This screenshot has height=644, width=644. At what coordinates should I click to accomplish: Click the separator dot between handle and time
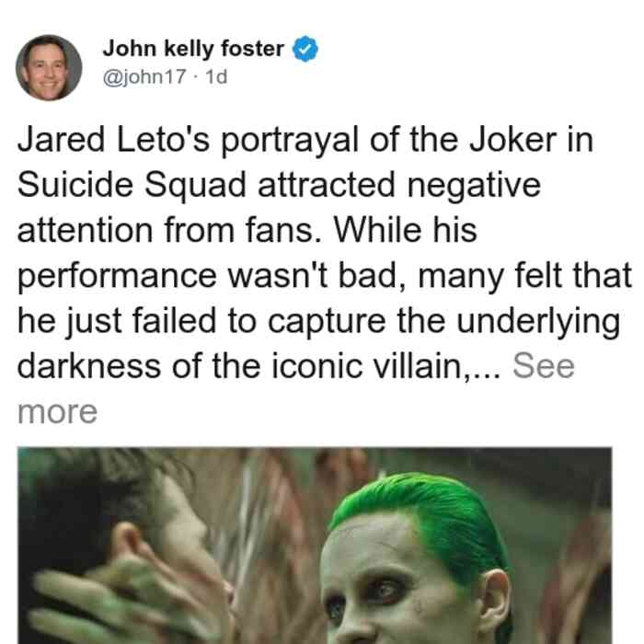195,77
